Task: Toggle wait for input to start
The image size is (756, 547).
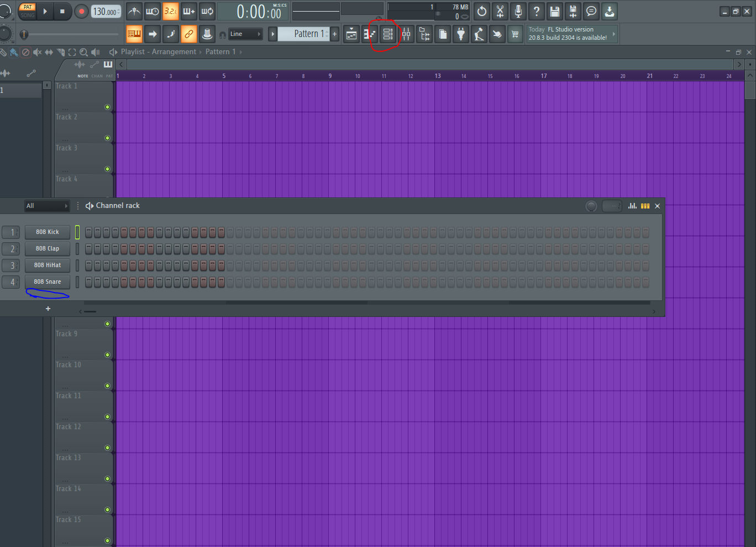Action: [x=153, y=11]
